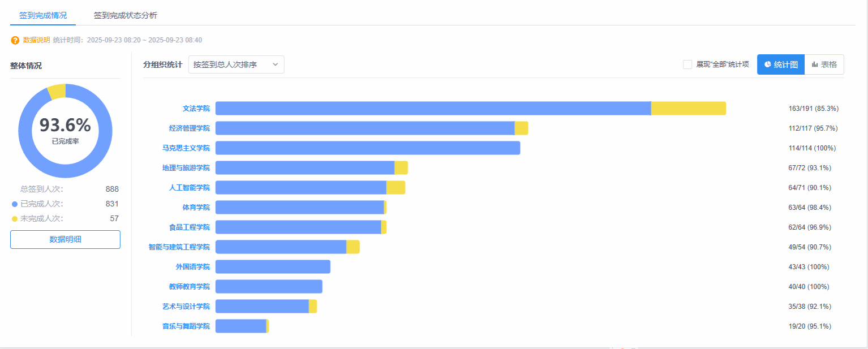Click the 93.6% completion donut chart center
868x349 pixels.
coord(65,131)
